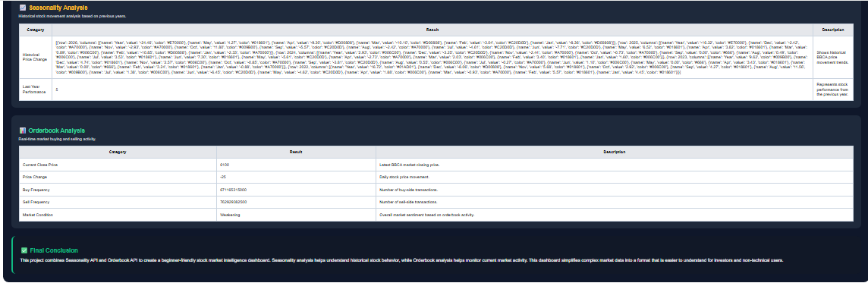Click the sell frequency value 762929382500
This screenshot has height=283, width=868.
pos(233,202)
